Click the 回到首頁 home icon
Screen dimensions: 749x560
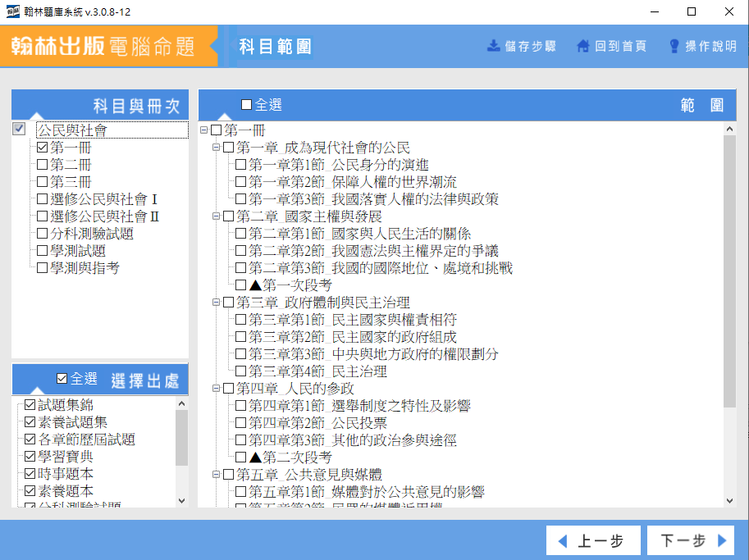[x=583, y=46]
